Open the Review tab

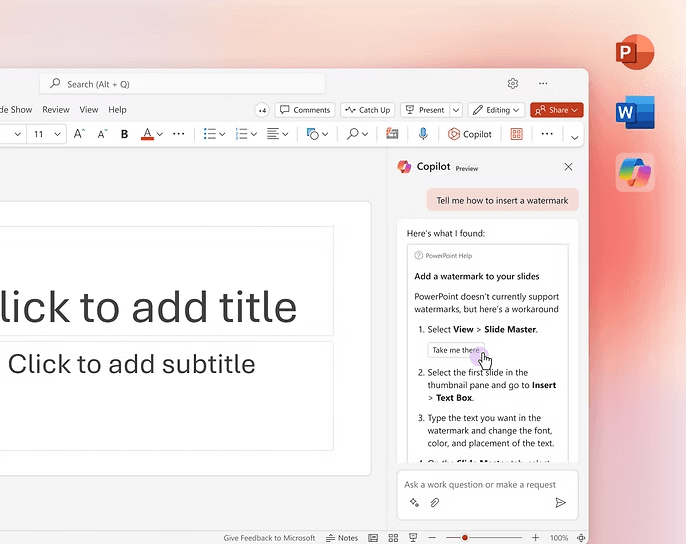click(56, 110)
